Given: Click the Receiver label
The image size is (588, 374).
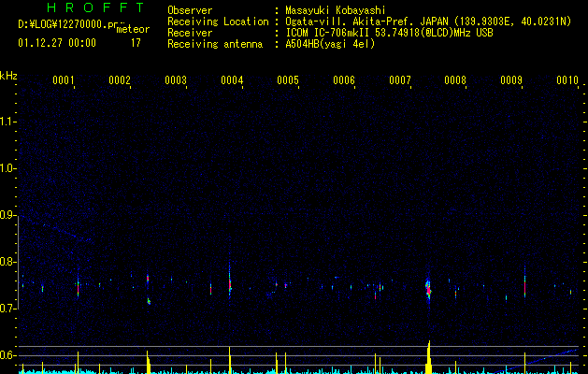Looking at the screenshot, I should click(x=190, y=33).
